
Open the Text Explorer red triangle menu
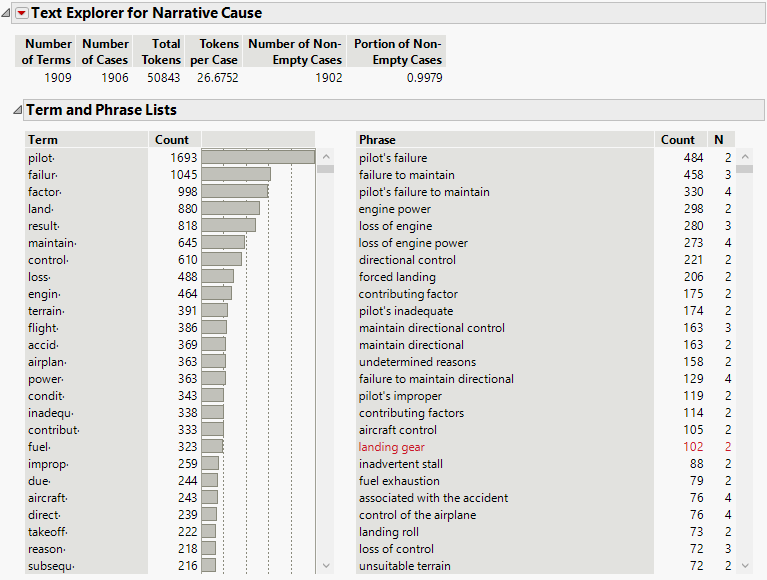[22, 14]
